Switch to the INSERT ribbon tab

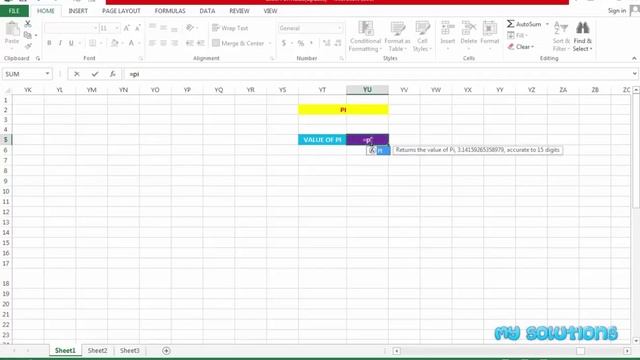pyautogui.click(x=78, y=11)
